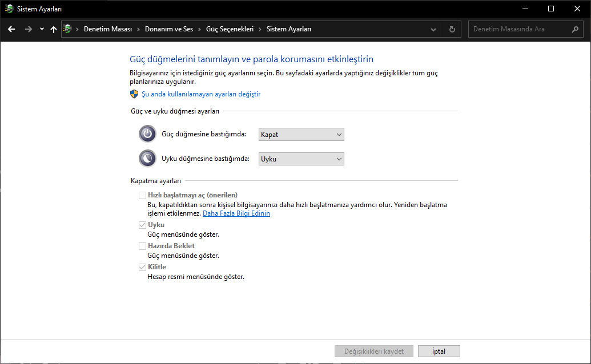This screenshot has width=591, height=364.
Task: Click Şu anda kullanılamayan ayarları değiştir link
Action: coord(201,94)
